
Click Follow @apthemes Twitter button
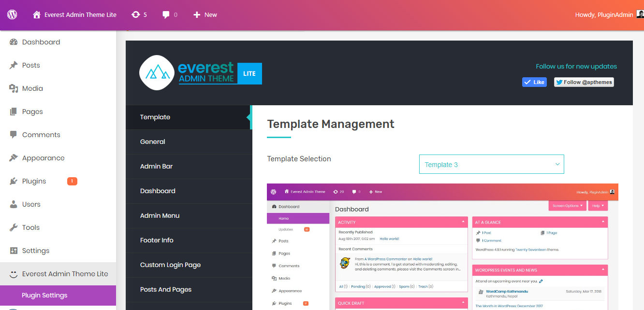coord(584,82)
